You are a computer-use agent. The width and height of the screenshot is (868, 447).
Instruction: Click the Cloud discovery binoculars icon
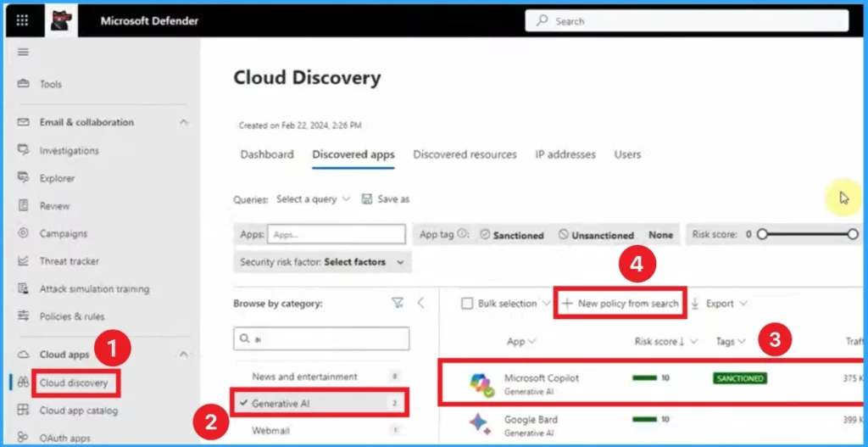(23, 383)
